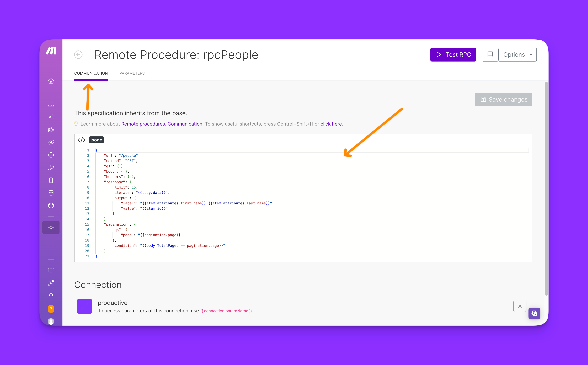This screenshot has width=588, height=365.
Task: Go back using the arrow button
Action: point(78,55)
